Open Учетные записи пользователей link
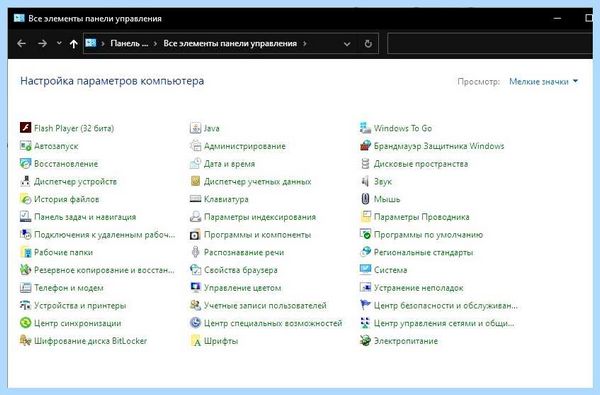 coord(265,305)
